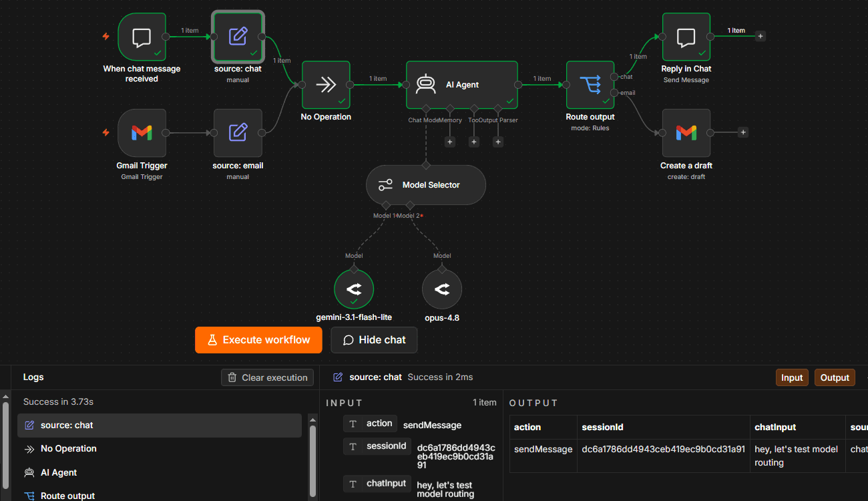The width and height of the screenshot is (868, 501).
Task: Click the Model 2 connector on Model Selector
Action: point(410,204)
